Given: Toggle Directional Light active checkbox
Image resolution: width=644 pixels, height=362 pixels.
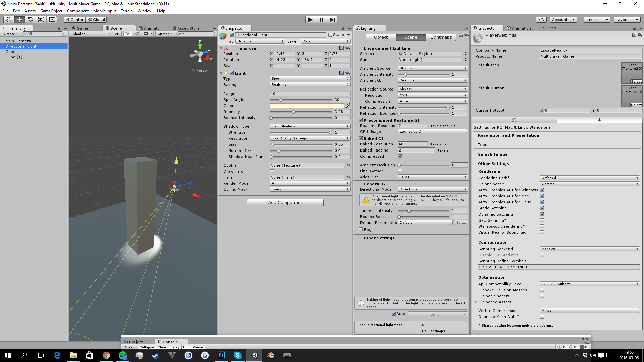Looking at the screenshot, I should (x=232, y=35).
